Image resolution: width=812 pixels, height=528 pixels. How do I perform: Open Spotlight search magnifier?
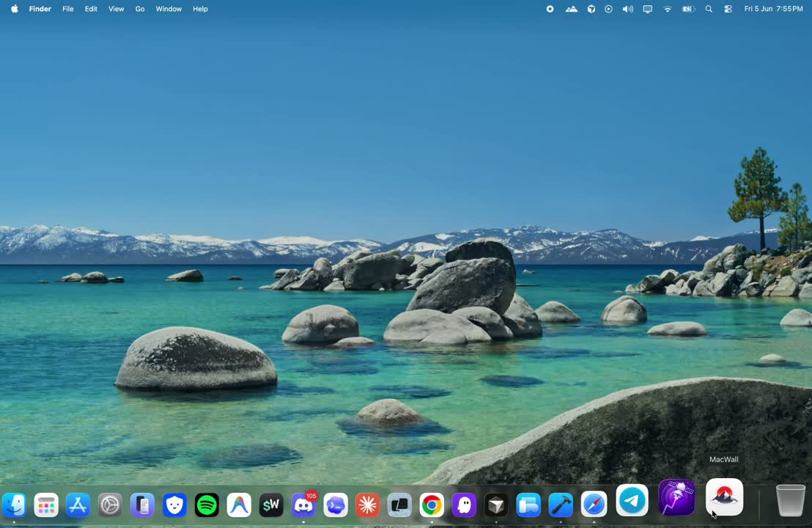709,9
